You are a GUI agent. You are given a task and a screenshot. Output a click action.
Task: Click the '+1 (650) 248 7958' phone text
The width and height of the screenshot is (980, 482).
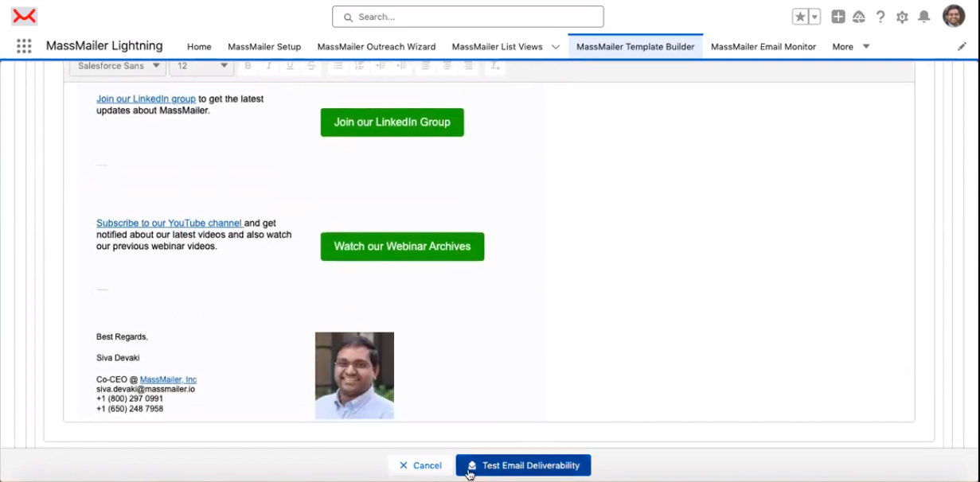click(x=130, y=409)
